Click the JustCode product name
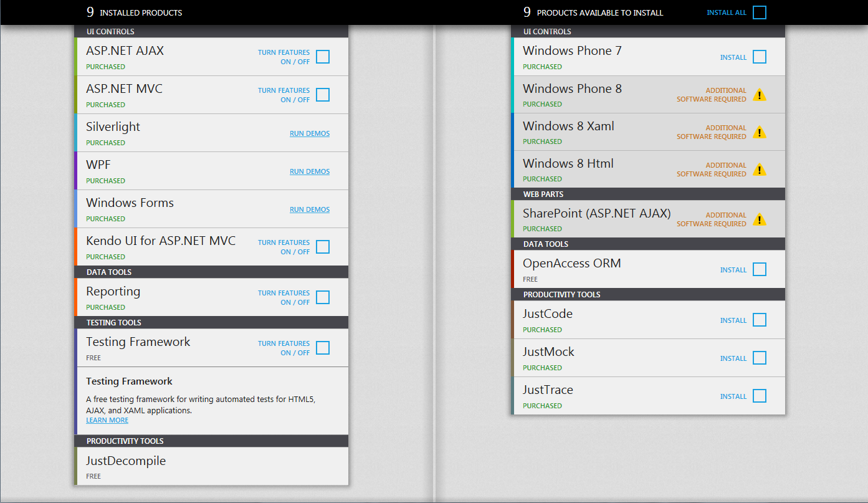Viewport: 868px width, 503px height. click(548, 314)
